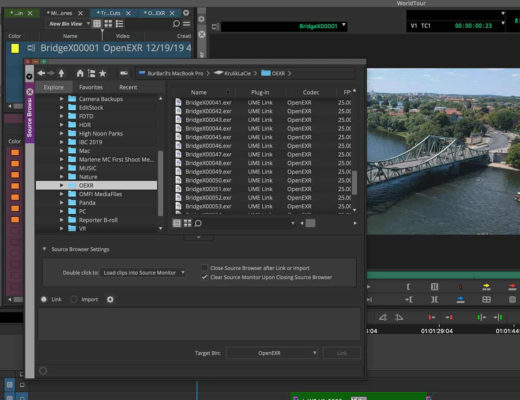Viewport: 520px width, 400px height.
Task: Open the Double click to action dropdown
Action: click(x=143, y=273)
